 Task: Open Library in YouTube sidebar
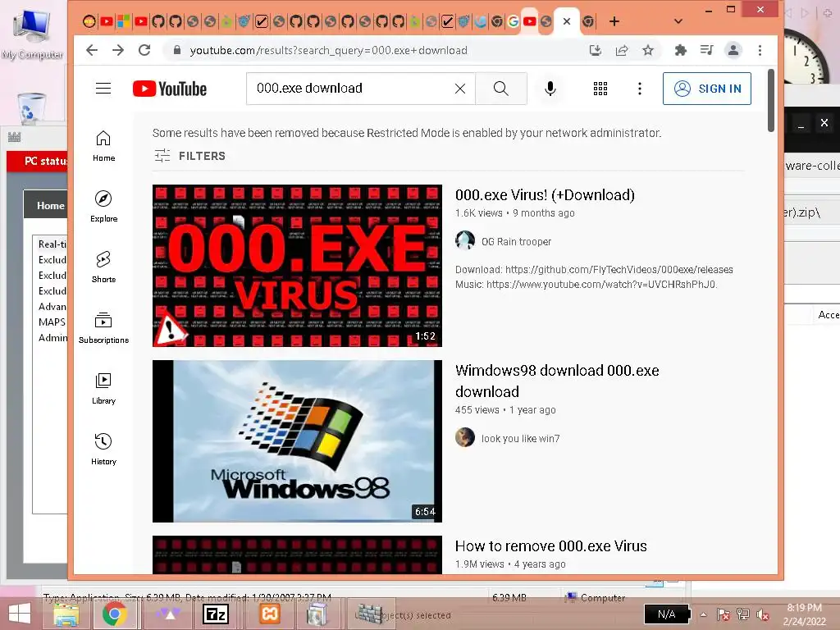103,388
